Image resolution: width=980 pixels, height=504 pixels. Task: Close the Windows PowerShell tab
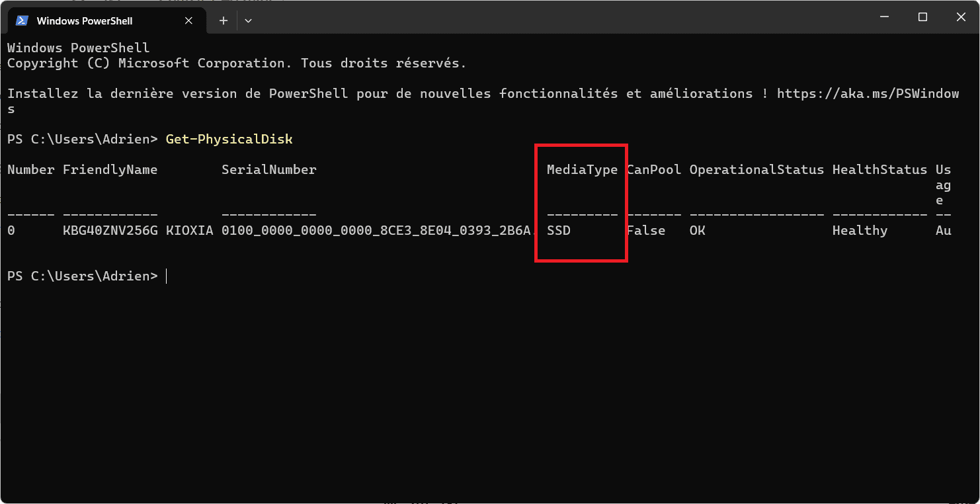(188, 21)
